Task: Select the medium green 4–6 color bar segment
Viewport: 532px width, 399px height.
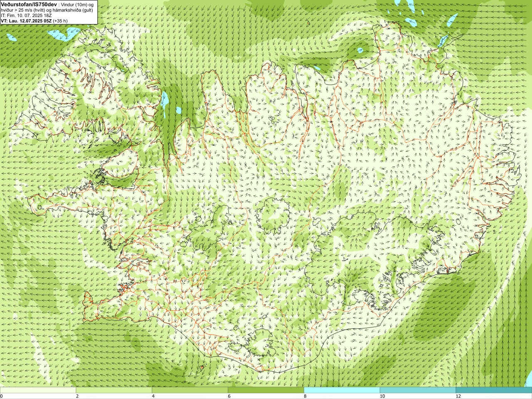Action: click(190, 390)
